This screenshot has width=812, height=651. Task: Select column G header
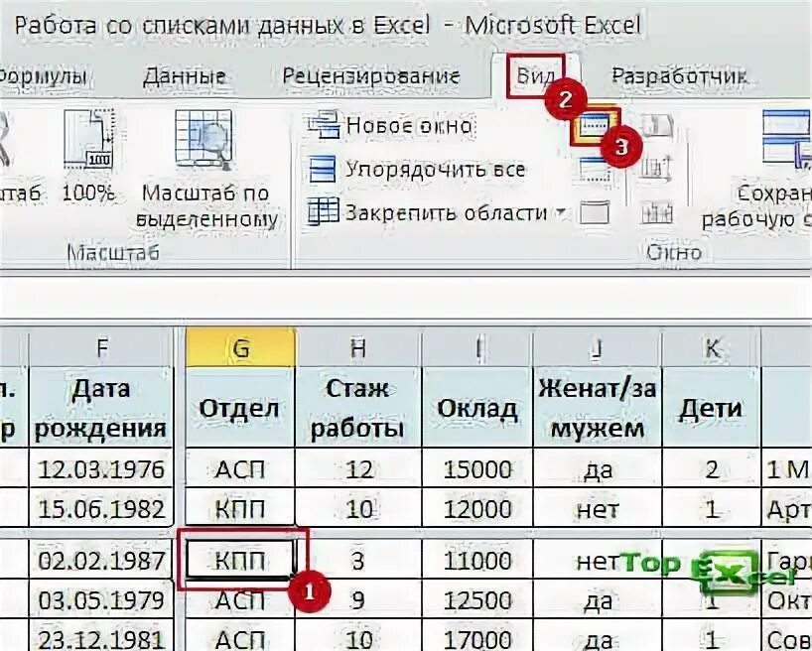coord(240,348)
